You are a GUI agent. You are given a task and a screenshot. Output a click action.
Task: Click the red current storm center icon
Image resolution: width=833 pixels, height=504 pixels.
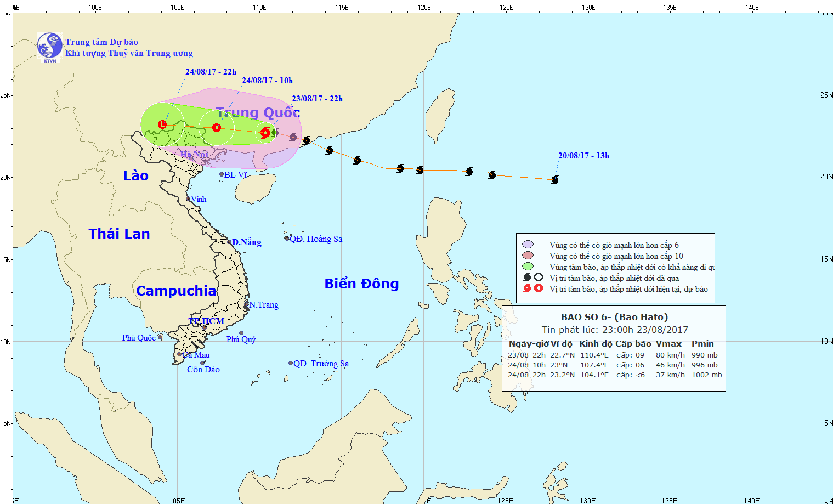click(x=265, y=132)
